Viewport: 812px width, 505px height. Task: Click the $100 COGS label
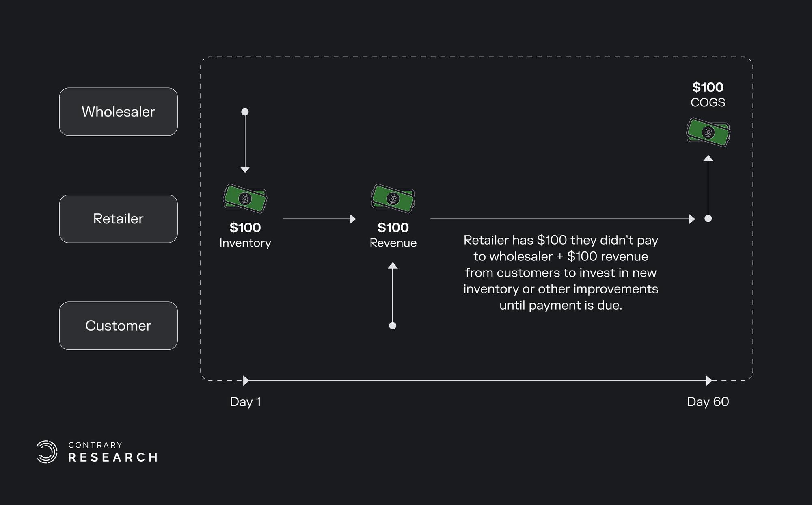tap(708, 94)
